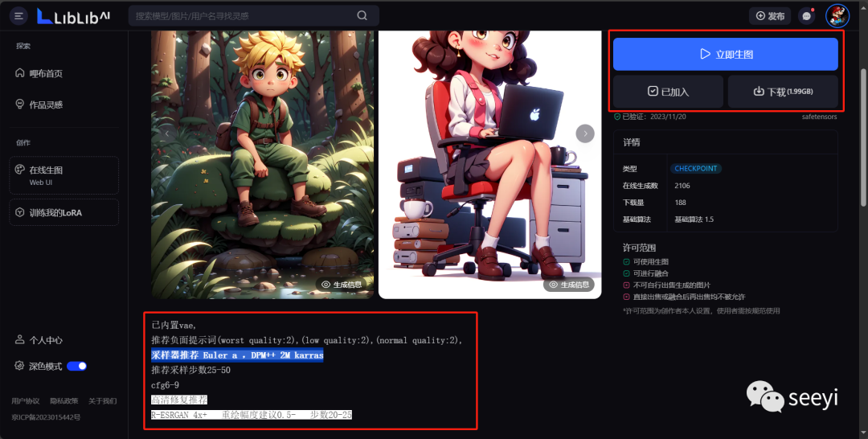This screenshot has width=868, height=439.
Task: Click the 可使用生图 permission checkmark
Action: (x=627, y=262)
